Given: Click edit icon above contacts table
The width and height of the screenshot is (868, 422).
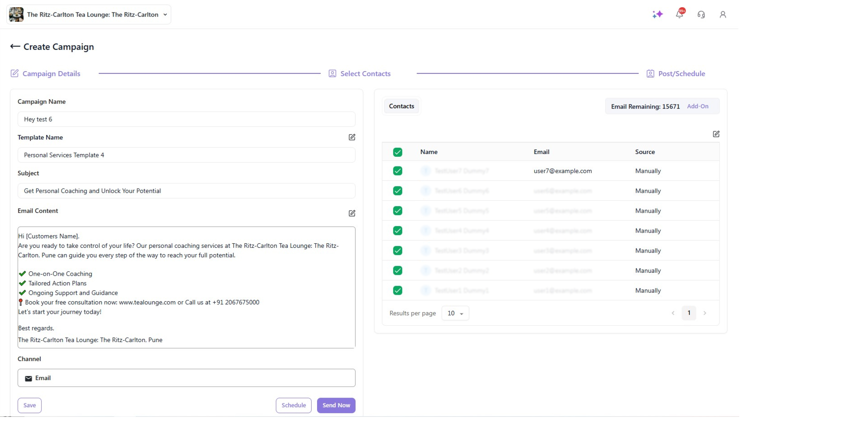Looking at the screenshot, I should tap(716, 134).
